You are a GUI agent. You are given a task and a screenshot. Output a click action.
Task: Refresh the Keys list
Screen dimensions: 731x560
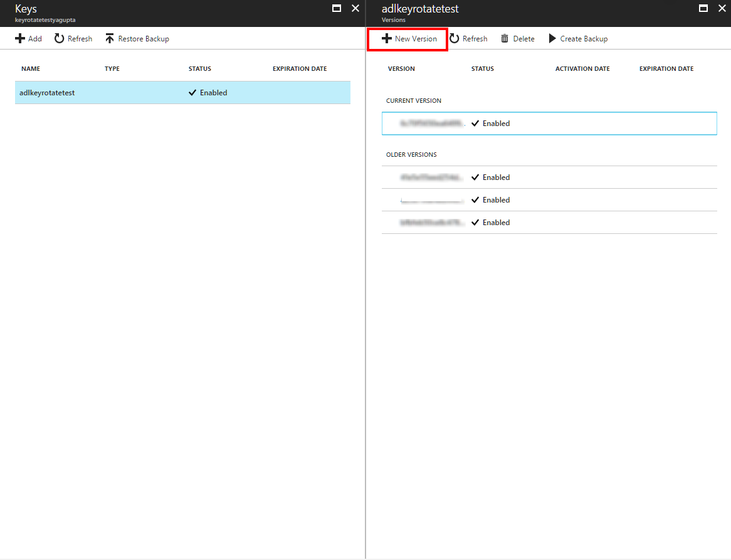coord(73,38)
